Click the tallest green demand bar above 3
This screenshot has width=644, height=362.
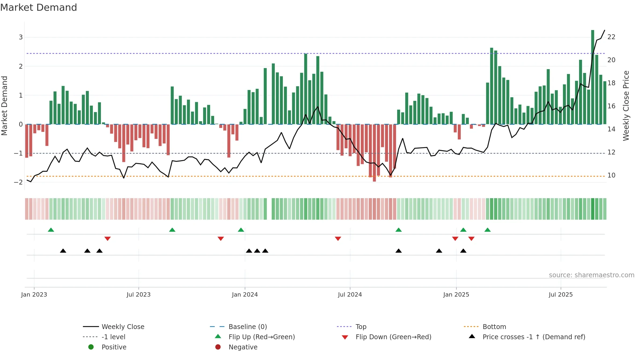point(593,77)
